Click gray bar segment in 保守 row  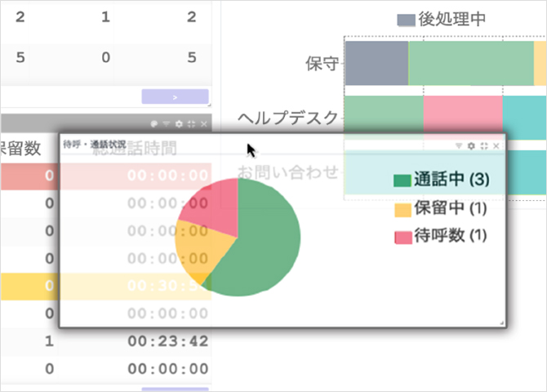click(x=376, y=63)
